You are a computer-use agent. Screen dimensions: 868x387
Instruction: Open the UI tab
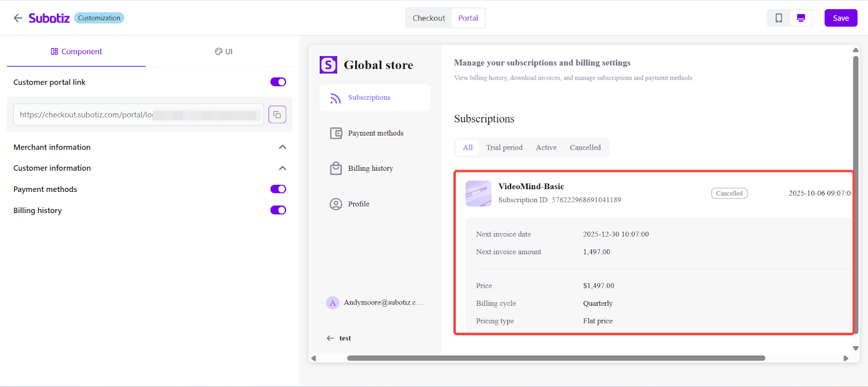[224, 51]
